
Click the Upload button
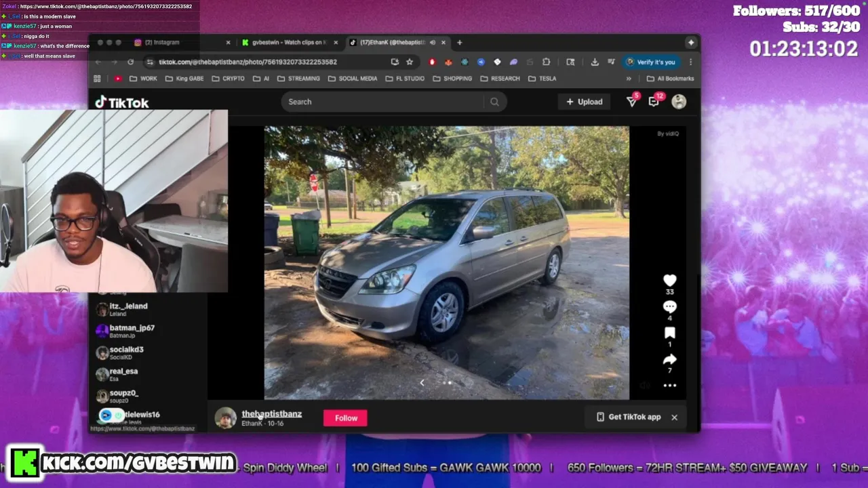point(584,102)
